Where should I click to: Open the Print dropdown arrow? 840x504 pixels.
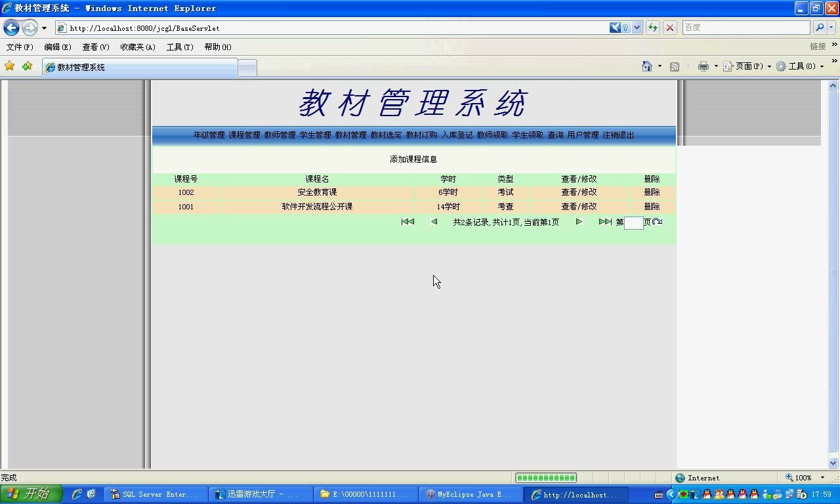(x=716, y=66)
